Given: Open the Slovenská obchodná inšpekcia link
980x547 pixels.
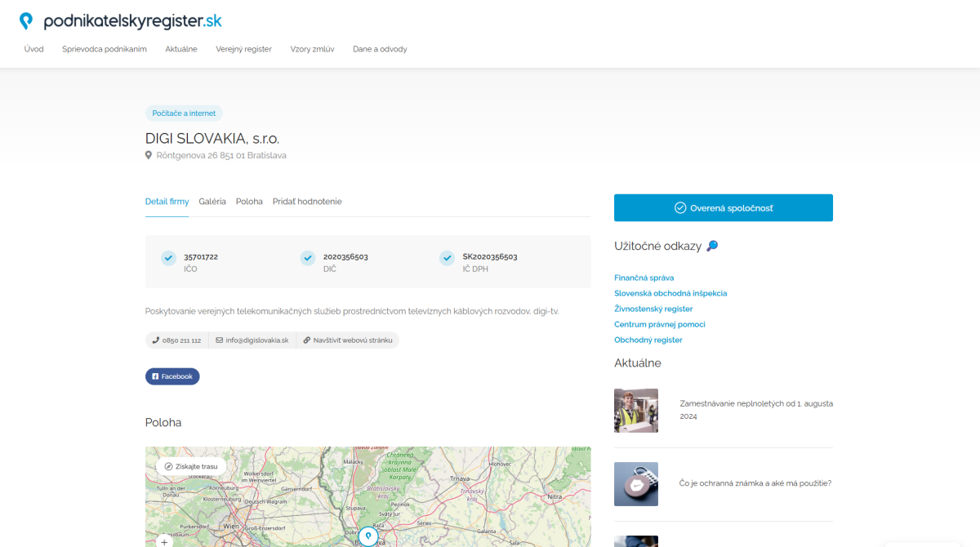Looking at the screenshot, I should [670, 293].
